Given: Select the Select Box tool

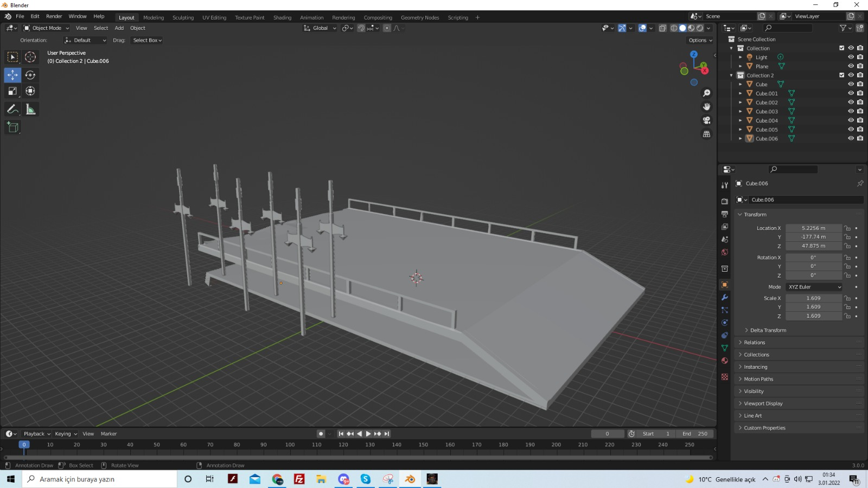Looking at the screenshot, I should (12, 57).
